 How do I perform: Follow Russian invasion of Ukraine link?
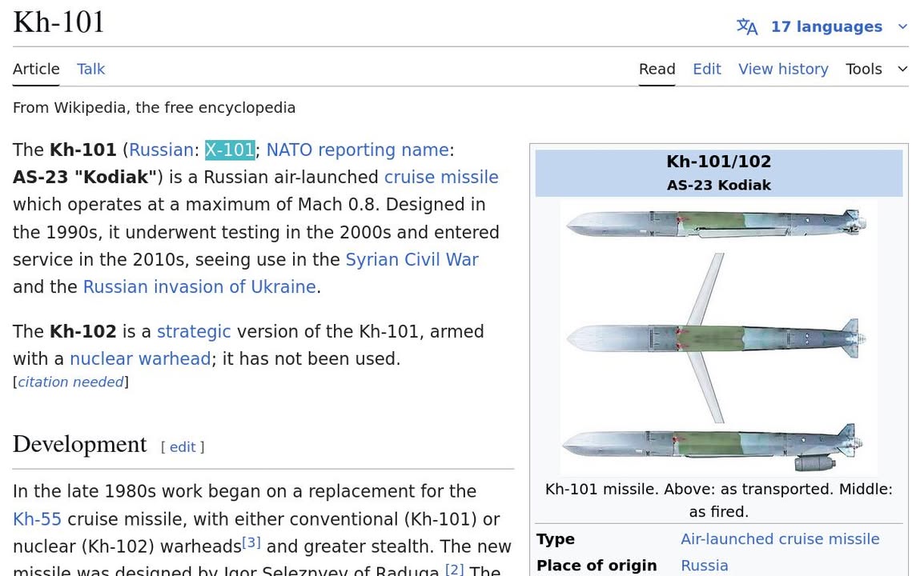click(x=199, y=287)
